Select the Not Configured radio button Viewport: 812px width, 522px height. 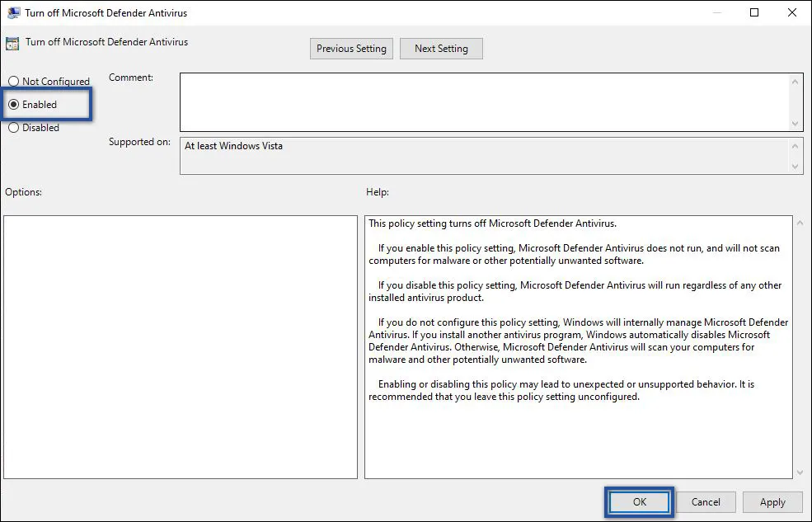13,81
